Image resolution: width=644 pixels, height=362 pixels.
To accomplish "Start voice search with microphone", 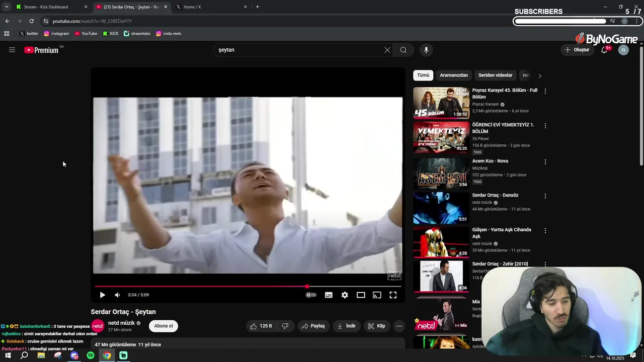I will pos(426,50).
